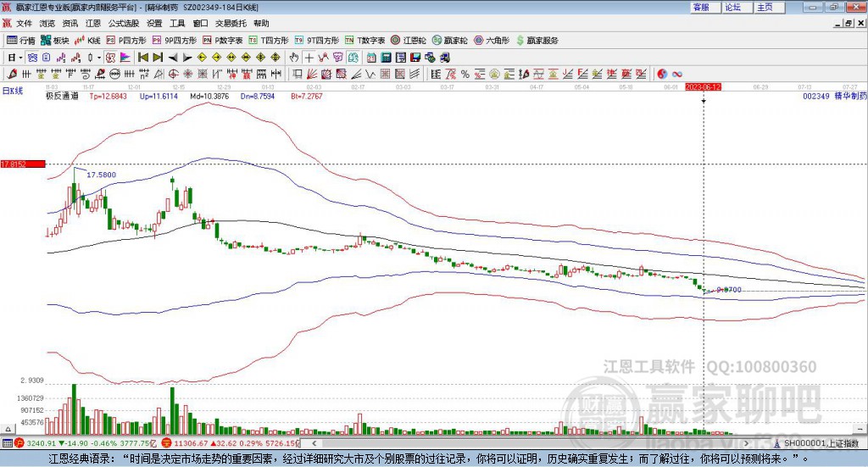Click the calendar date icon
The image size is (868, 467).
371,58
